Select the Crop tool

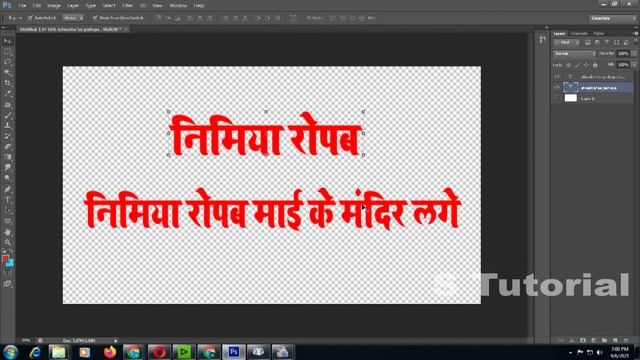pos(8,83)
